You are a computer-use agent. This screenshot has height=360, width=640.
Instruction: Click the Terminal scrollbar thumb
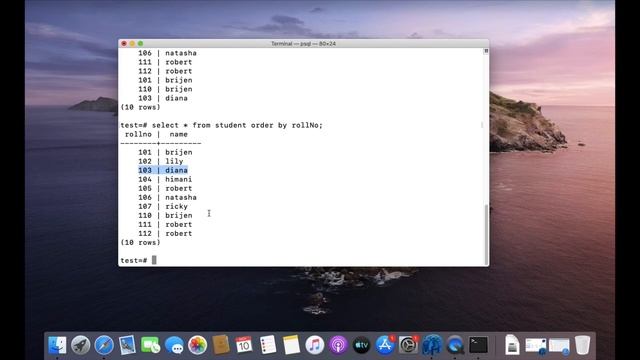486,235
